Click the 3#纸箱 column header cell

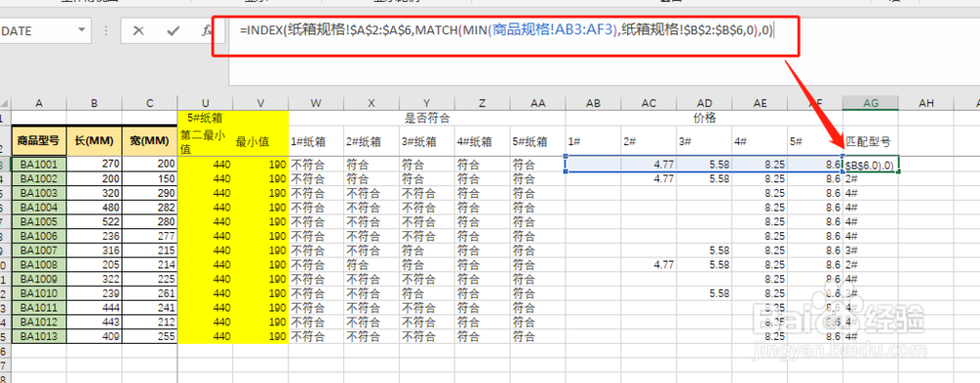click(427, 141)
